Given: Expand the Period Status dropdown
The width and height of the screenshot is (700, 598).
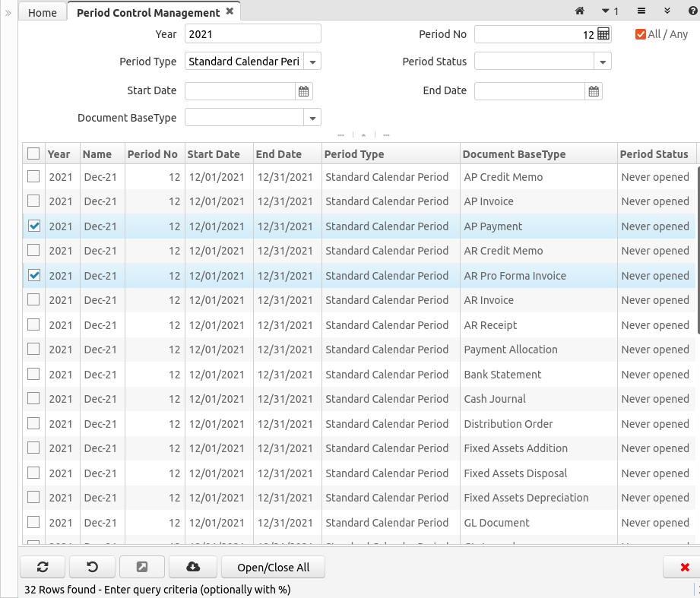Looking at the screenshot, I should (603, 62).
